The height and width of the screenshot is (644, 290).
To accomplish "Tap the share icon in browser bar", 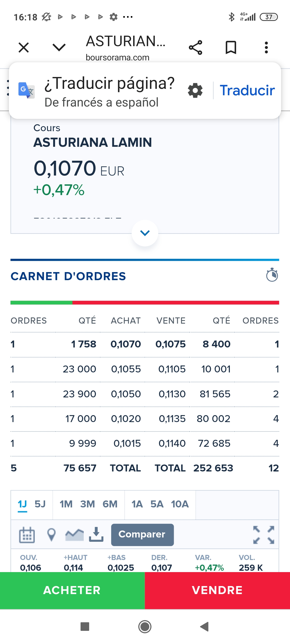I will [195, 48].
